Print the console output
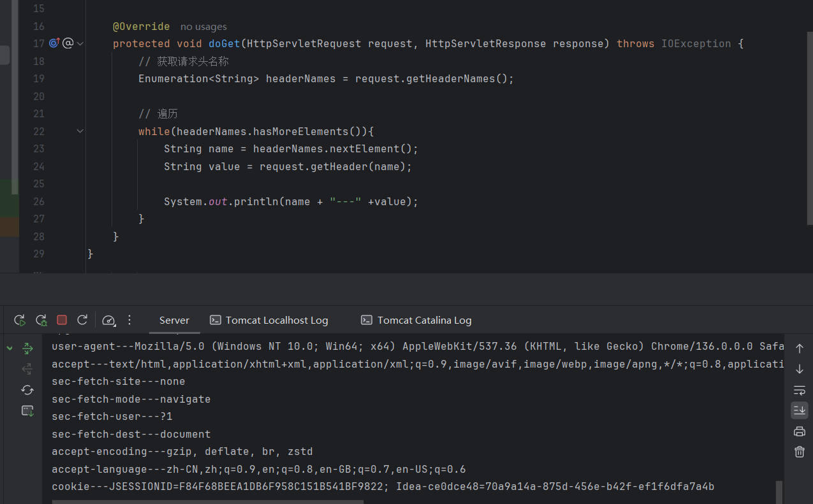813x504 pixels. 799,431
